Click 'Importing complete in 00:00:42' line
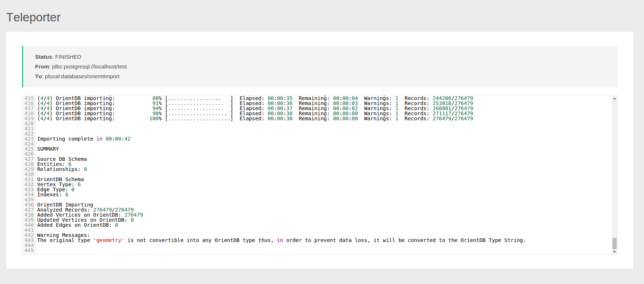Screen dimensions: 644x284 84,139
